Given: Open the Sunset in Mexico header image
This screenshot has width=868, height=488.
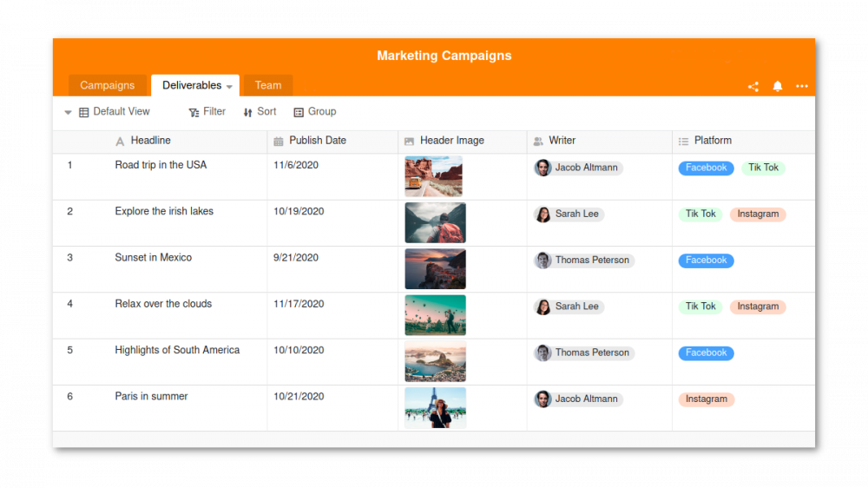Looking at the screenshot, I should click(435, 269).
